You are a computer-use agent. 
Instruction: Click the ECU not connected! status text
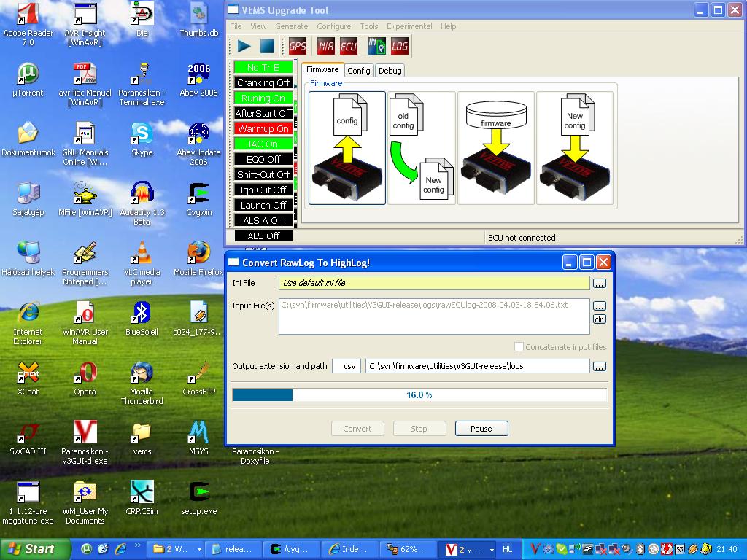point(522,238)
